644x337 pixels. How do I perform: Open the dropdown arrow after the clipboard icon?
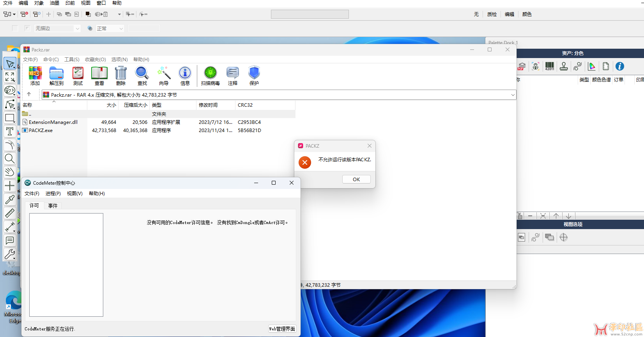point(119,14)
